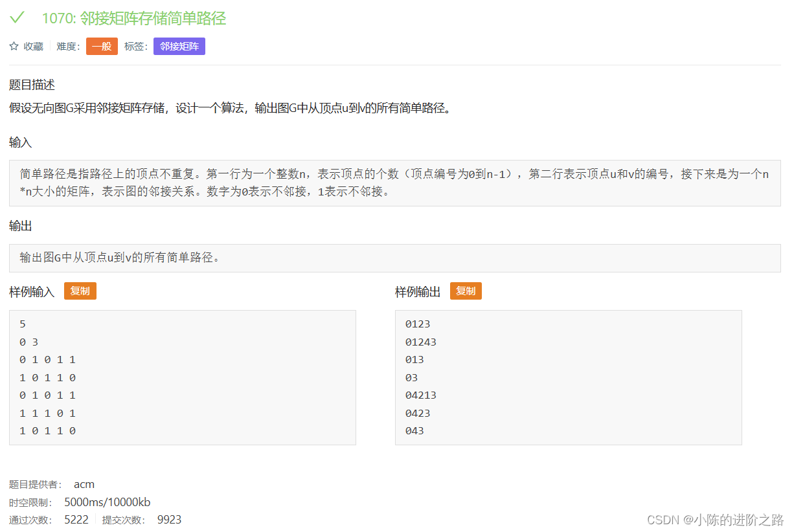Click sample input first line 5
Screen dimensions: 794x532
[x=23, y=324]
